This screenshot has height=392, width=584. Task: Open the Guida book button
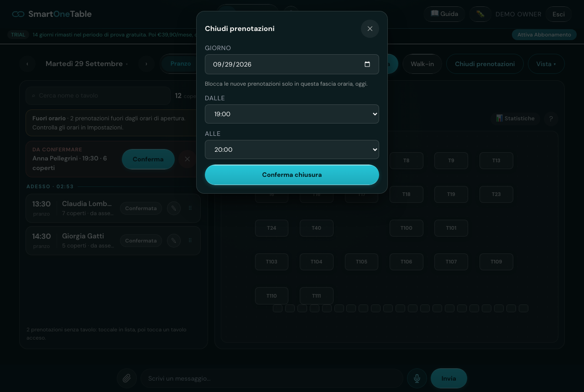[x=444, y=14]
